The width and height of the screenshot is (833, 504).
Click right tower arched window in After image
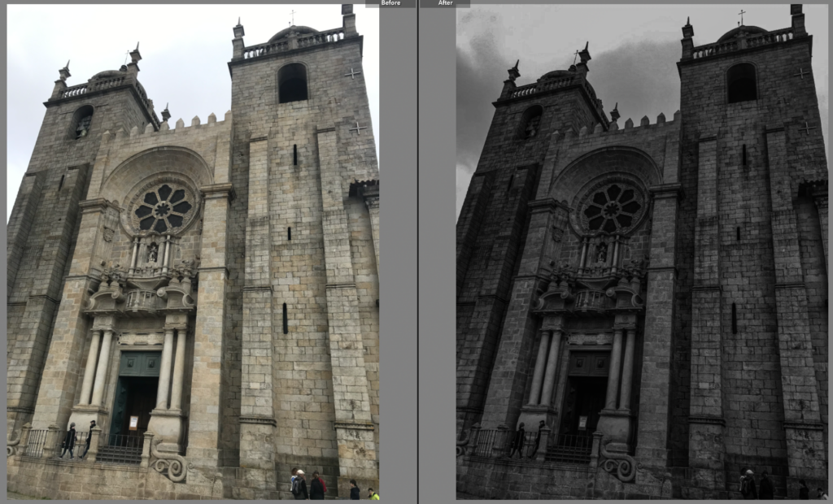(x=741, y=83)
